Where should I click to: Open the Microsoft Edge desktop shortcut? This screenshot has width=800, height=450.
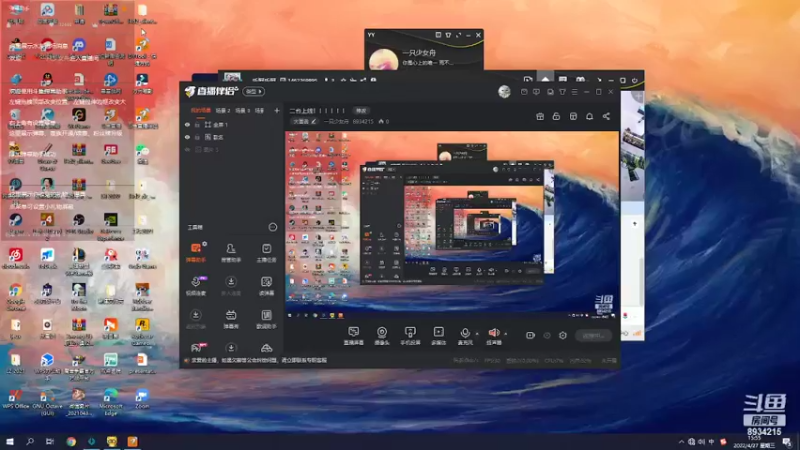point(110,402)
